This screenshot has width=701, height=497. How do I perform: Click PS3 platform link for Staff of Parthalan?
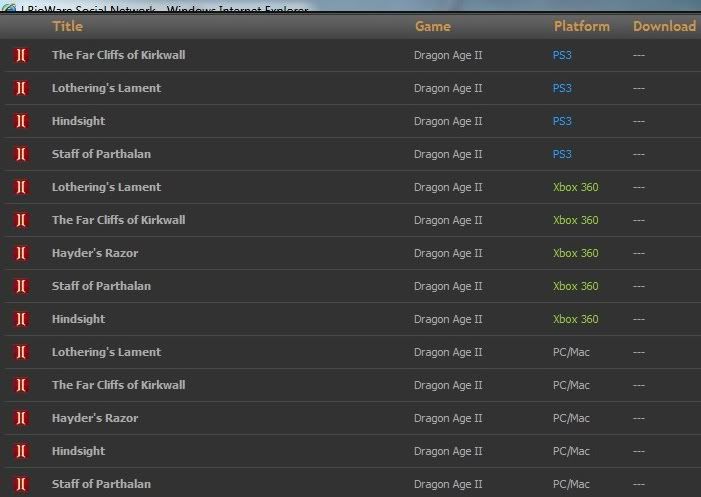[x=562, y=154]
